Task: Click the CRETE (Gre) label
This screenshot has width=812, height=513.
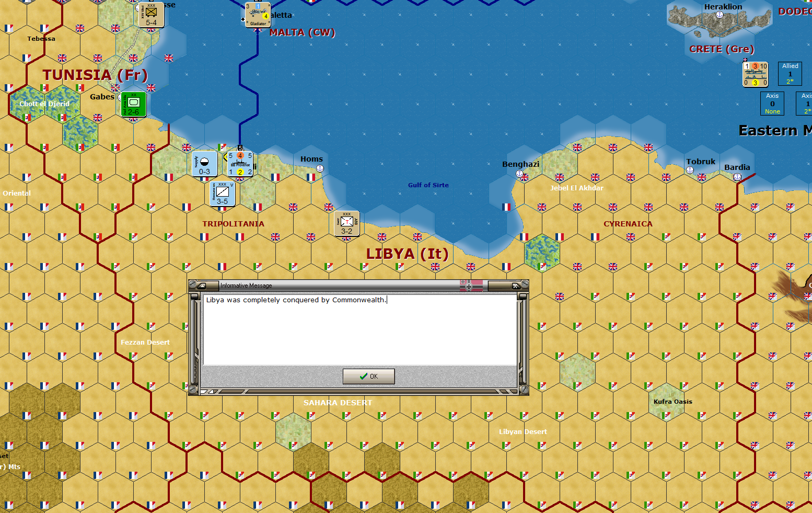Action: (722, 49)
